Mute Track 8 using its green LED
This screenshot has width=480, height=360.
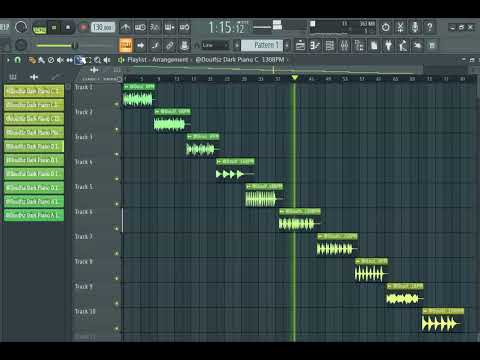pyautogui.click(x=117, y=278)
